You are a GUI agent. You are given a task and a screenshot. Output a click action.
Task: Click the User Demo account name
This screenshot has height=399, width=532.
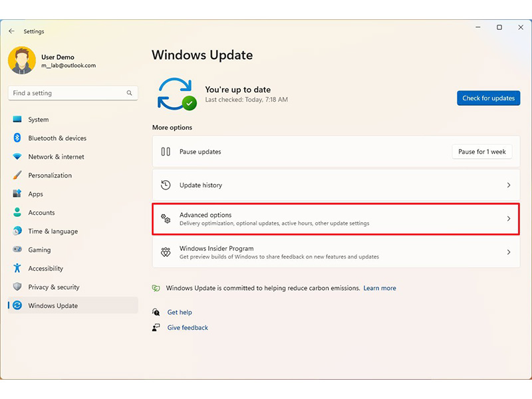[x=58, y=57]
